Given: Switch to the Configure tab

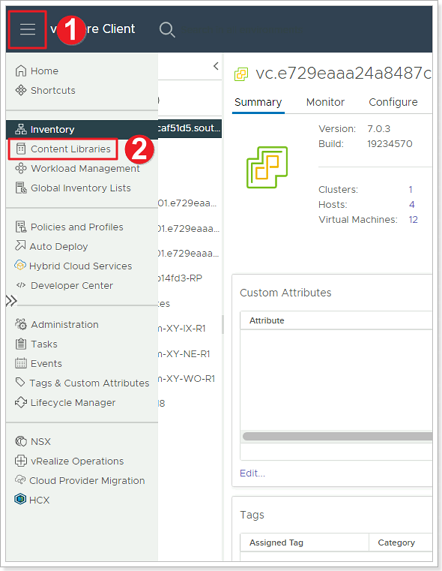Looking at the screenshot, I should [393, 102].
